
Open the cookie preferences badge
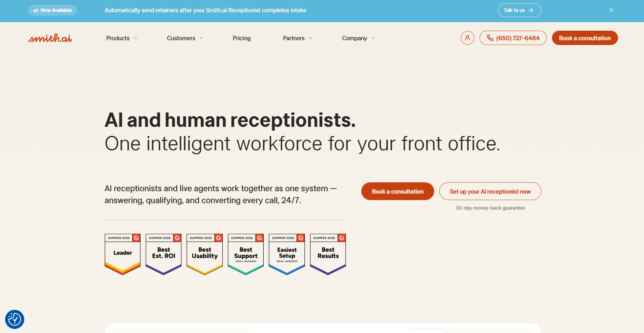[15, 319]
